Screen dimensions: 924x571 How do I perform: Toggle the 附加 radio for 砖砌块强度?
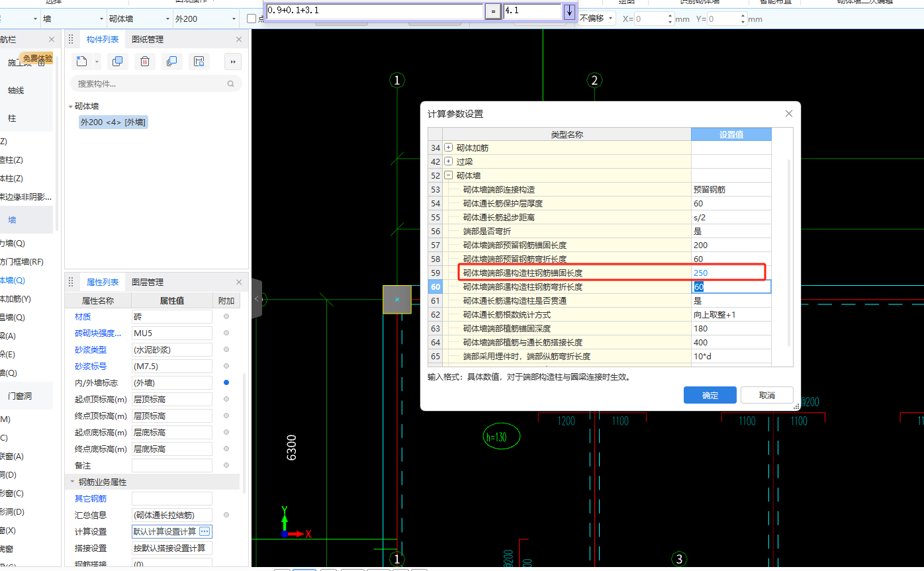click(x=226, y=333)
